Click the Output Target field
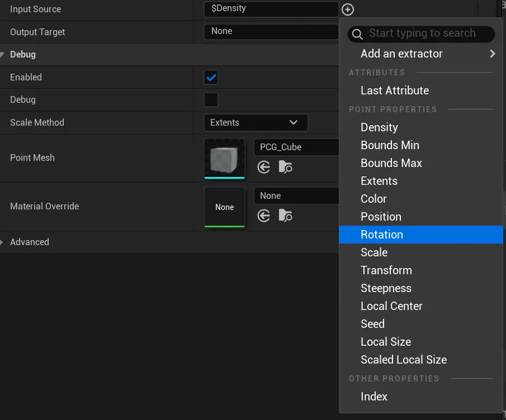This screenshot has width=506, height=420. click(x=271, y=32)
